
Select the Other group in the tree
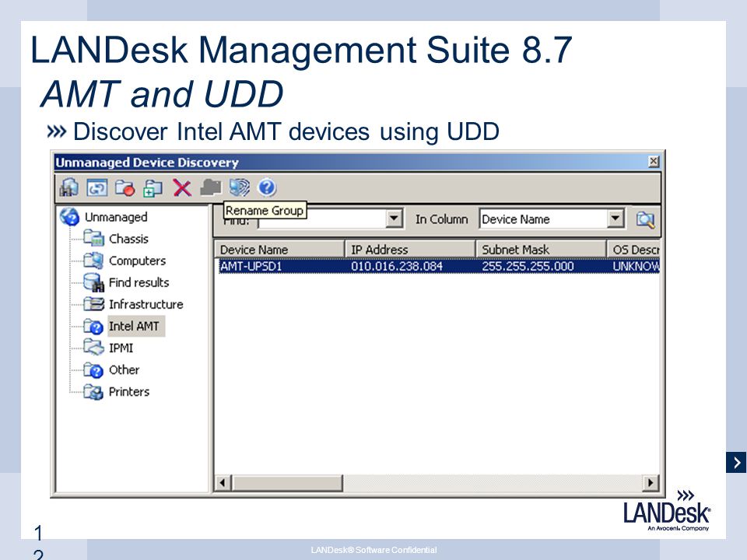124,370
